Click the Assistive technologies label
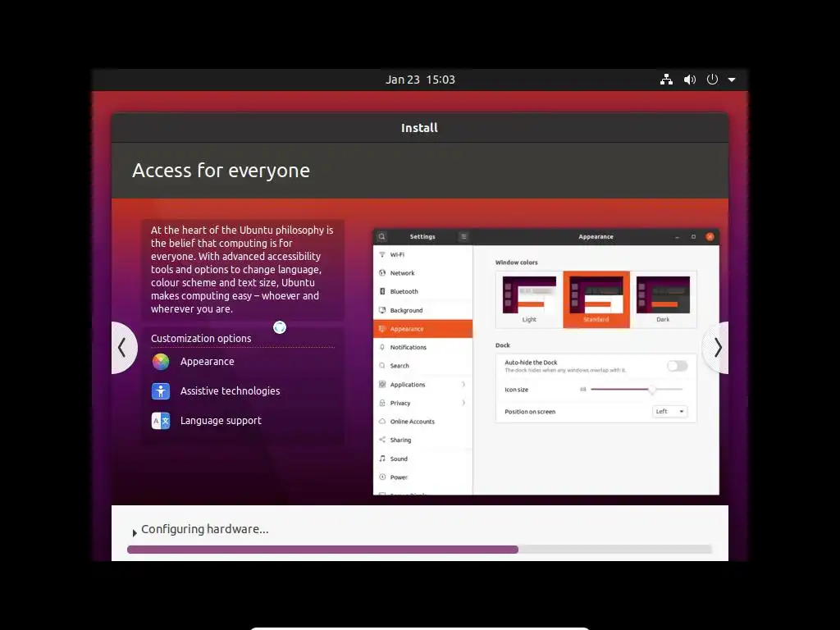840x630 pixels. (x=230, y=391)
